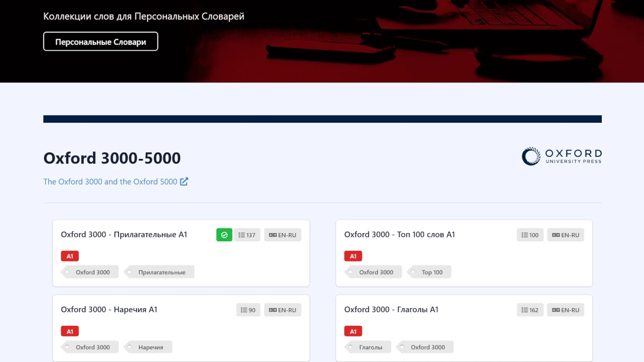Click EN-RU badge on Глаголы A1 card

(x=566, y=310)
